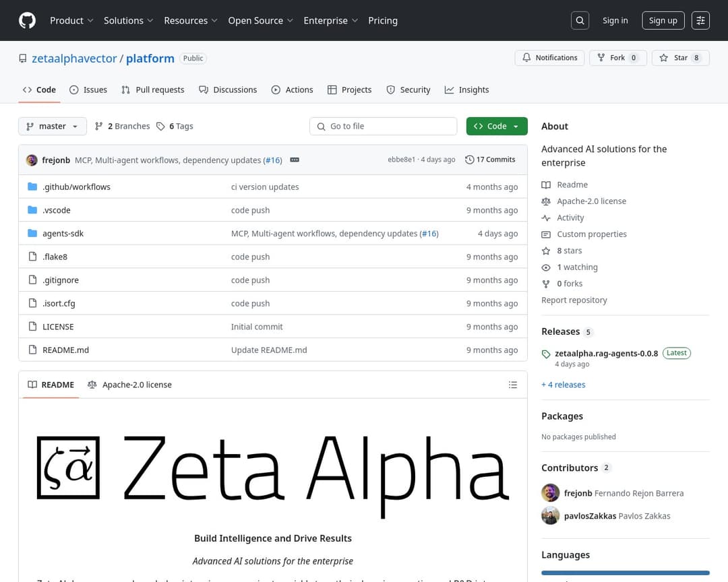The image size is (728, 582).
Task: Switch to the Security tab
Action: point(408,90)
